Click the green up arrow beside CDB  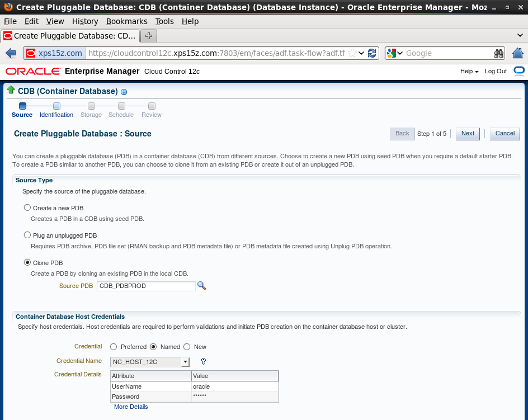point(11,89)
